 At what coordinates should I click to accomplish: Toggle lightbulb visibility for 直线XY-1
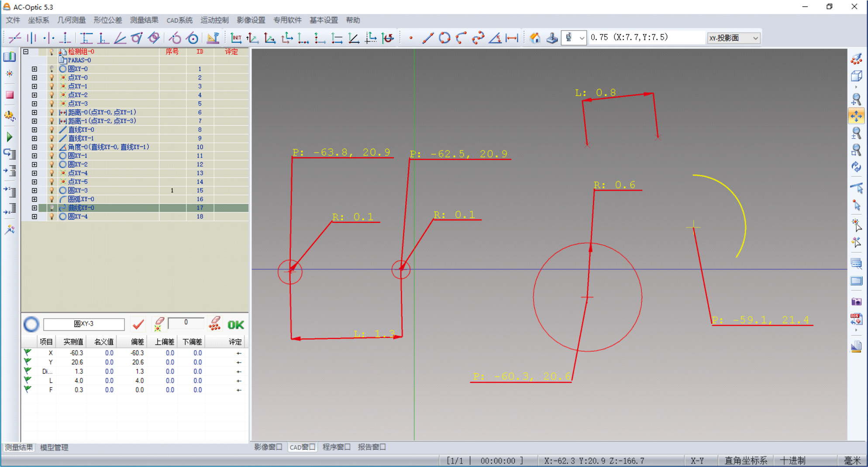[52, 138]
